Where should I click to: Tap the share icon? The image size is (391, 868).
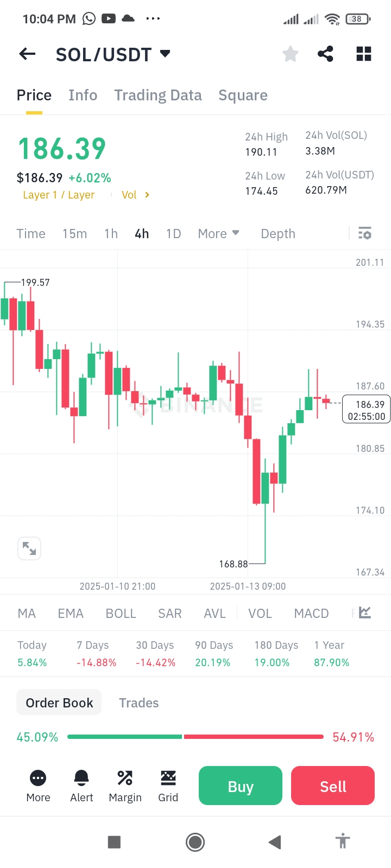325,54
